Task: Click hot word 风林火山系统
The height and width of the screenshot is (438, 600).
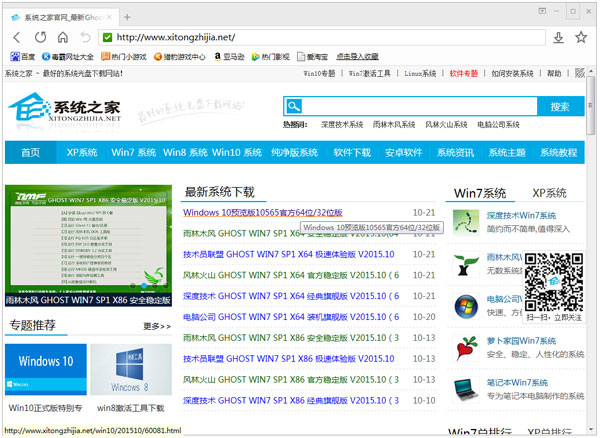Action: click(446, 124)
